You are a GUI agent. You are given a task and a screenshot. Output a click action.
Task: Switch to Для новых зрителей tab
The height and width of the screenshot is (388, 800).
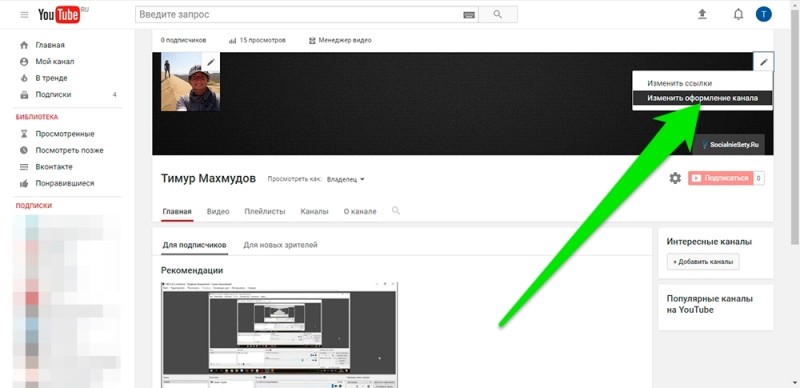(x=280, y=245)
